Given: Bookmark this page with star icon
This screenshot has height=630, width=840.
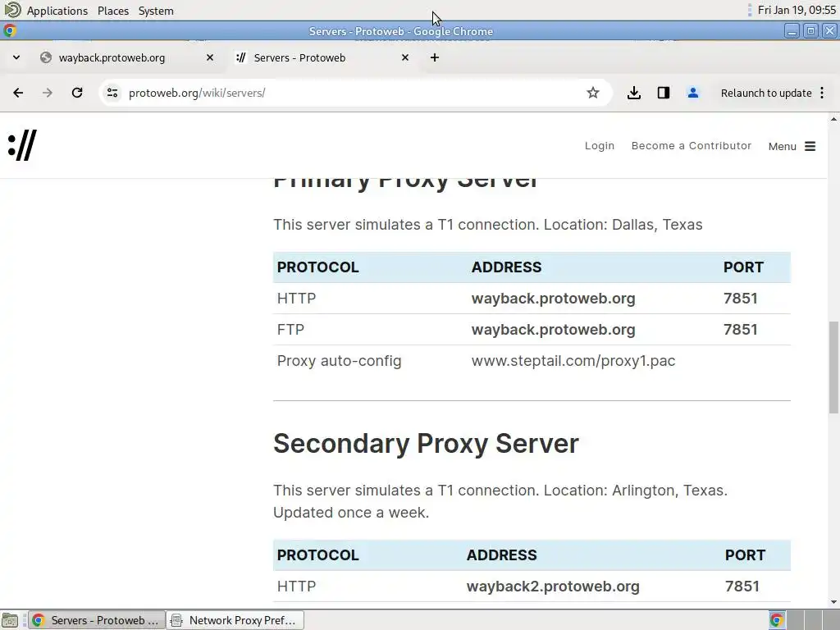Looking at the screenshot, I should [x=592, y=93].
